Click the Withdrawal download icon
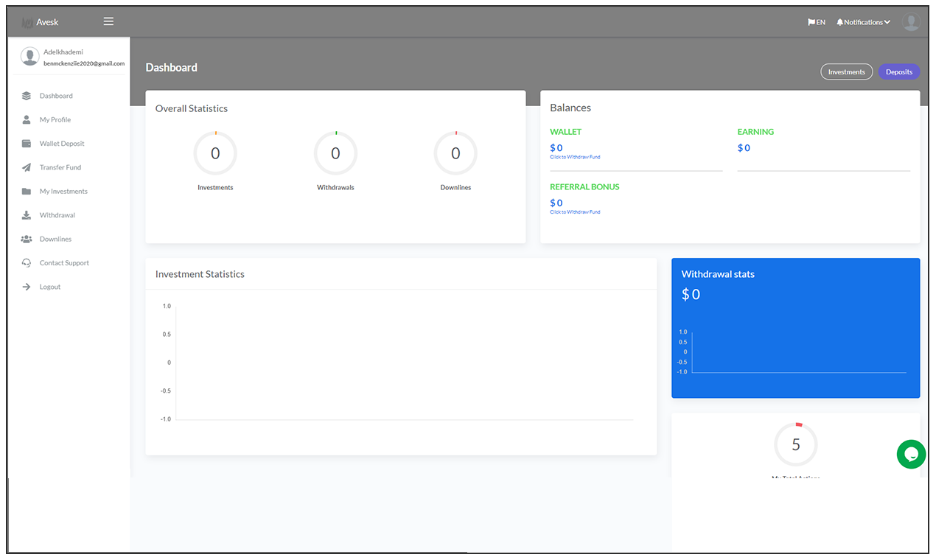Image resolution: width=936 pixels, height=560 pixels. (27, 215)
